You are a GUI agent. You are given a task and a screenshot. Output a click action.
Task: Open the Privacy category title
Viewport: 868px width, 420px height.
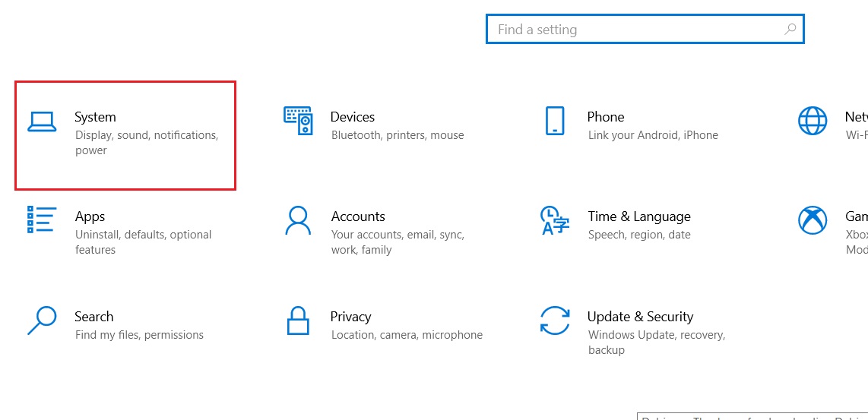coord(351,317)
